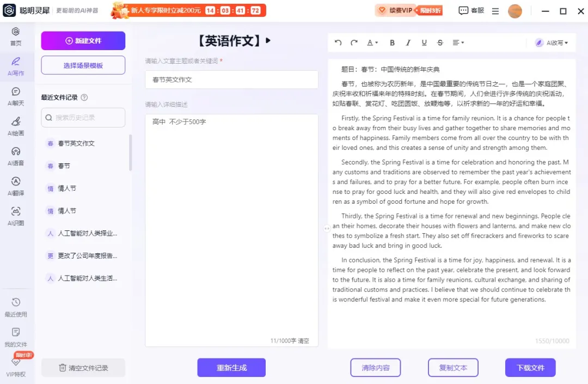588x384 pixels.
Task: Click the 重新生成 button
Action: 231,368
